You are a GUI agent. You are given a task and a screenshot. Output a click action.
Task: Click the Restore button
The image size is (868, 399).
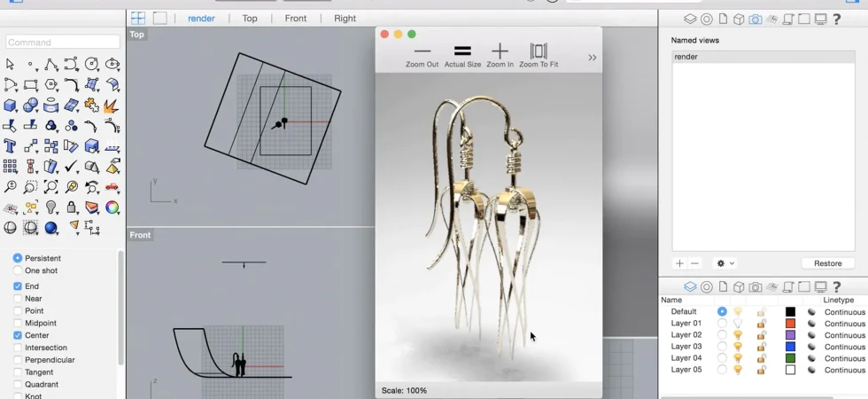(x=827, y=264)
